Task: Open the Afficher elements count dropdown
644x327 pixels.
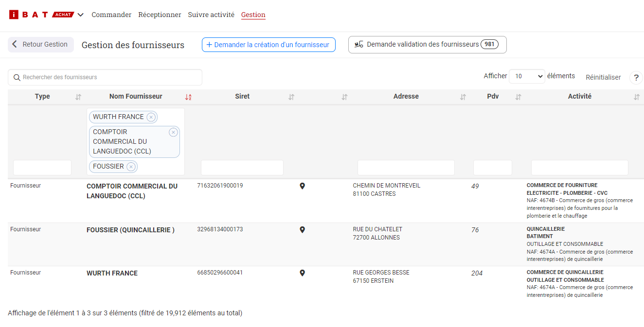Action: pyautogui.click(x=527, y=76)
